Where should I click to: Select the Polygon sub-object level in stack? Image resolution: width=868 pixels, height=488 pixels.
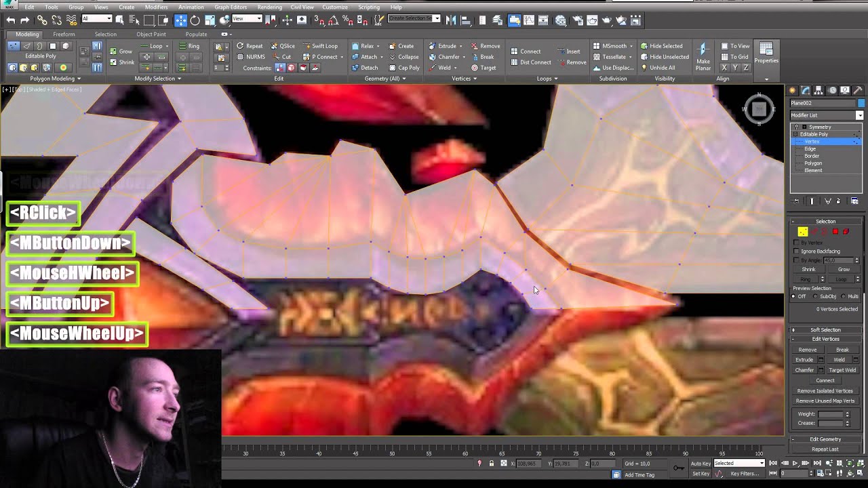click(813, 163)
